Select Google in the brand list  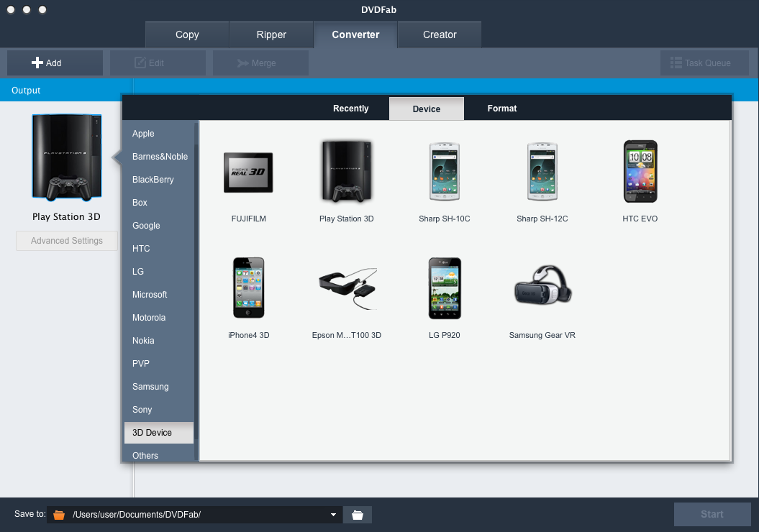[x=159, y=225]
